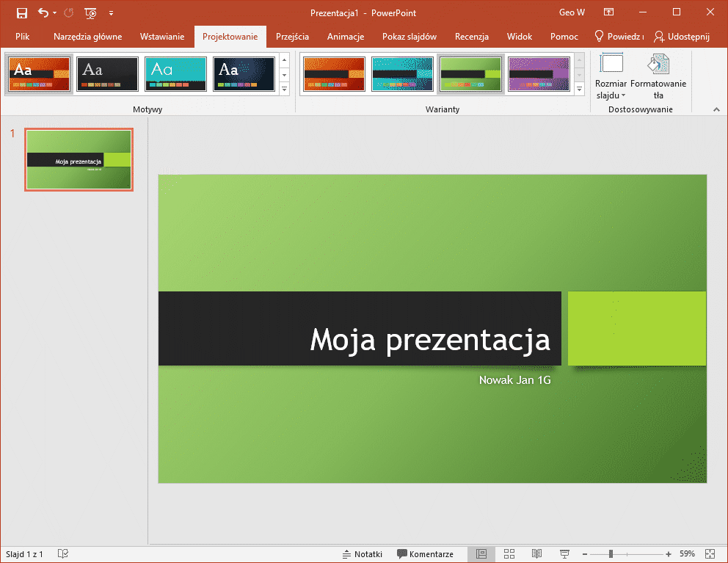This screenshot has height=563, width=728.
Task: Start slideshow from beginning icon
Action: (x=90, y=12)
